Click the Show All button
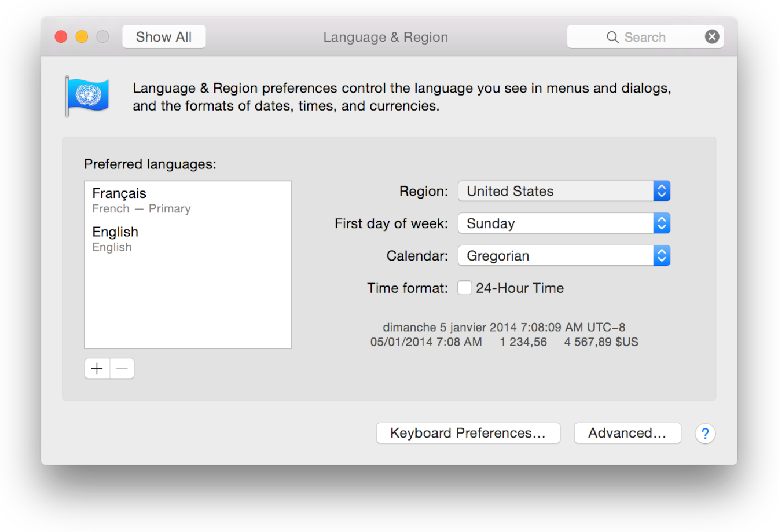Screen dimensions: 778x532 click(164, 36)
